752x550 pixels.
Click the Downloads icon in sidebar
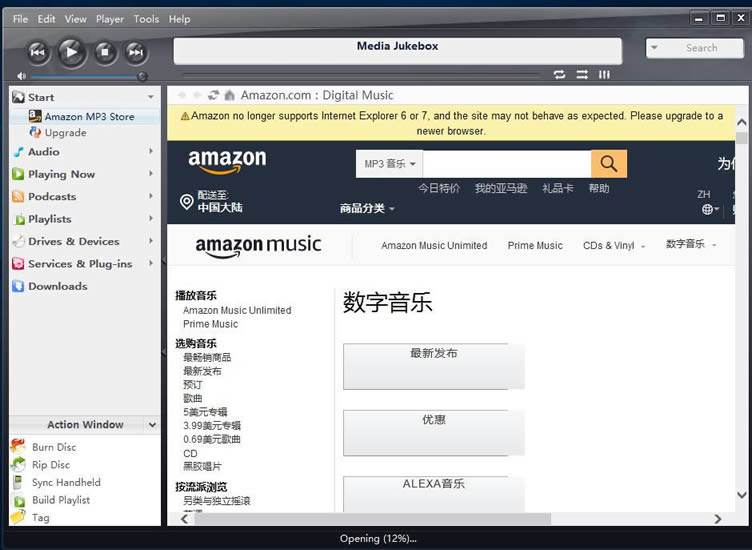point(18,286)
